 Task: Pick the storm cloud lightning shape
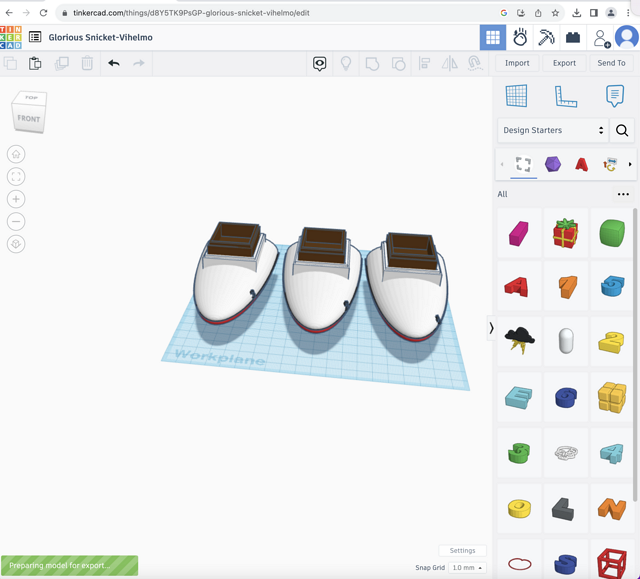(x=519, y=341)
